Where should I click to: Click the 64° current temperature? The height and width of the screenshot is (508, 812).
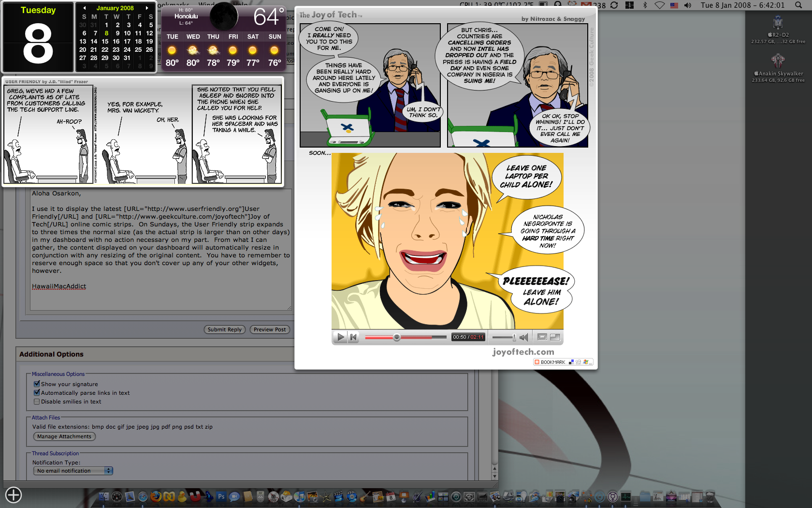click(269, 16)
